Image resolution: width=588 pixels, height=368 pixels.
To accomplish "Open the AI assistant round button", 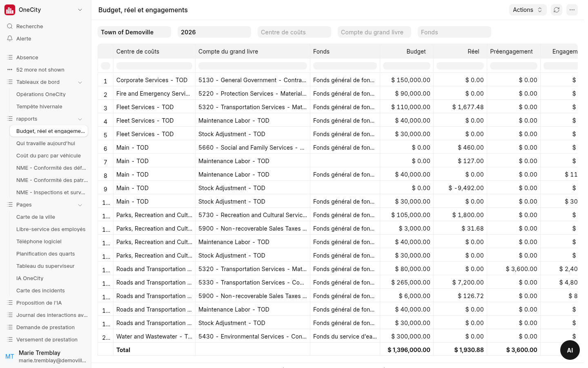I will (570, 350).
